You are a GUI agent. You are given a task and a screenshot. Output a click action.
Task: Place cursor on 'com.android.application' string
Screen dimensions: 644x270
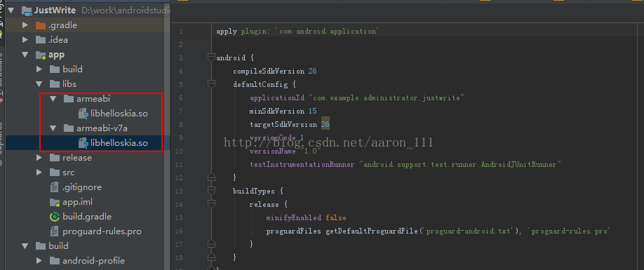pos(327,31)
